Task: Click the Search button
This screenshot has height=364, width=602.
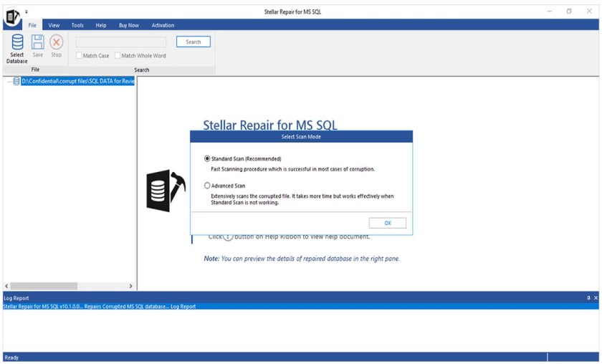Action: point(193,42)
